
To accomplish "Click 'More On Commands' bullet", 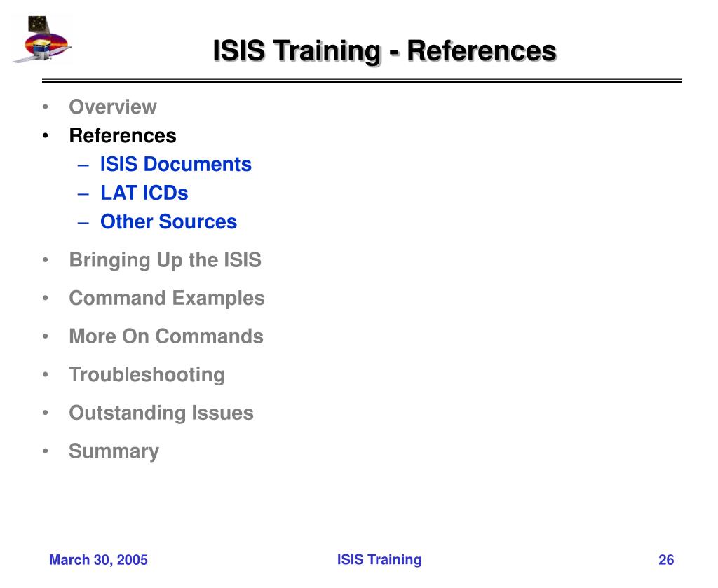I will click(x=166, y=336).
